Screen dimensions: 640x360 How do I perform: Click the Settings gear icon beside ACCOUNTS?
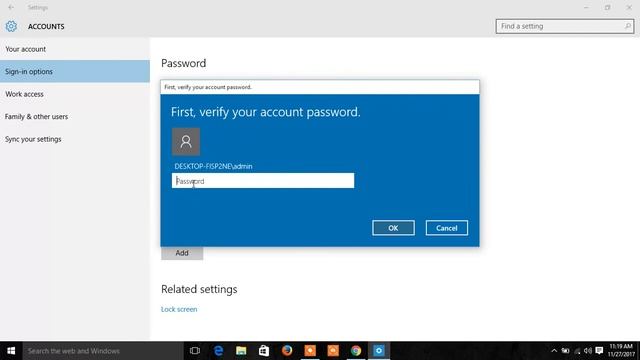tap(11, 26)
